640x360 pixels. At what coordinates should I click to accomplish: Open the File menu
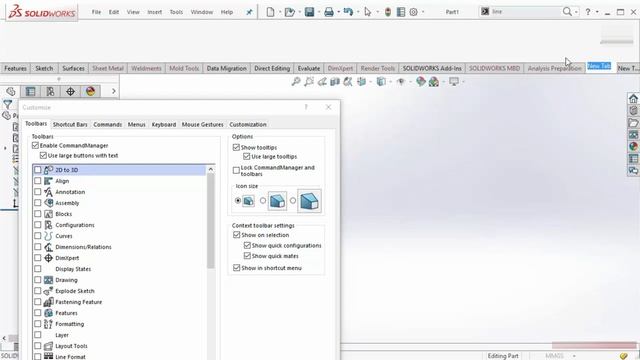96,12
